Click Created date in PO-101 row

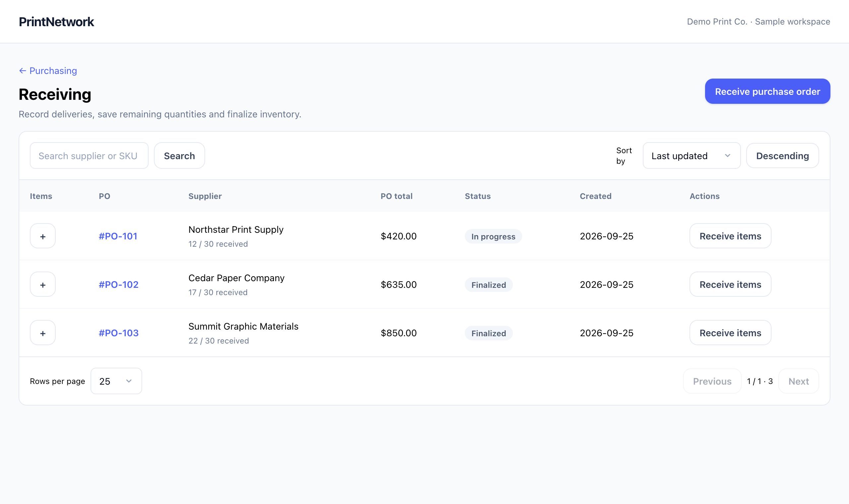[x=607, y=236]
